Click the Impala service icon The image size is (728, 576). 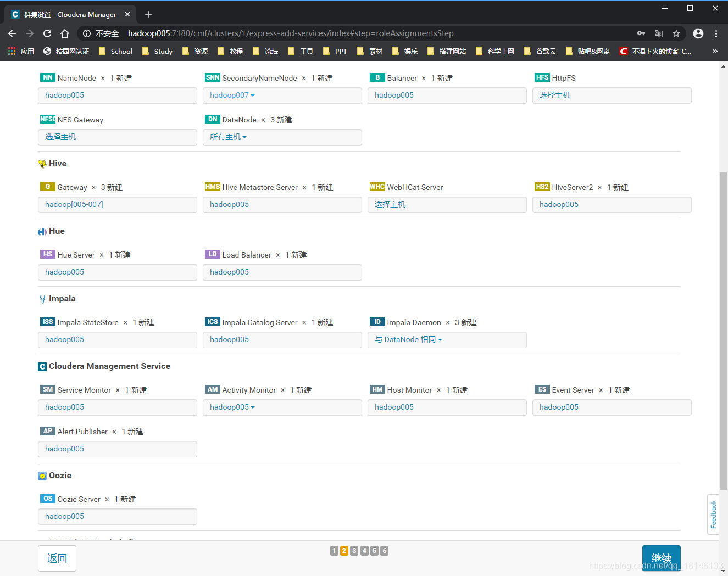click(42, 299)
